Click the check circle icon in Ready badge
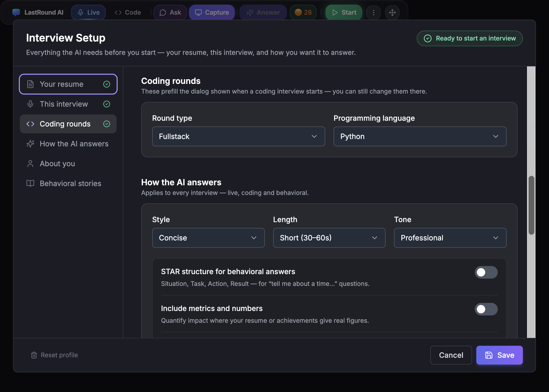This screenshot has width=549, height=392. (x=427, y=38)
